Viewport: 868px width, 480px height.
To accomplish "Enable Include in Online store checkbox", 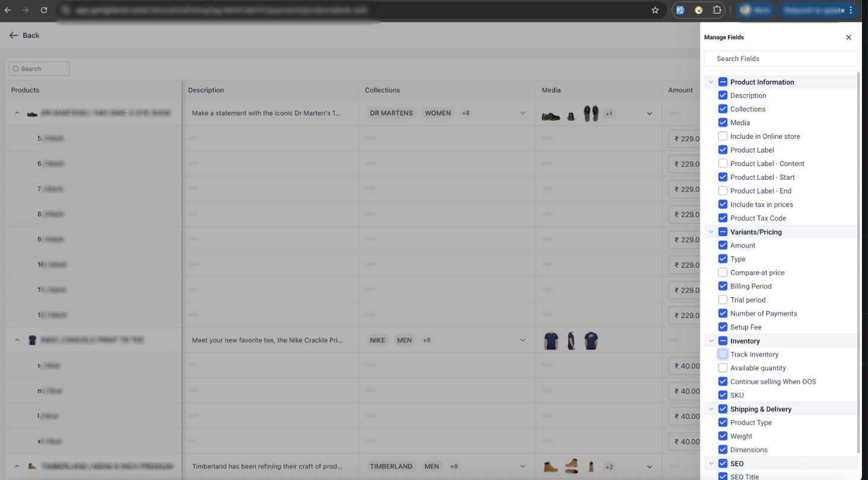I will [x=723, y=136].
